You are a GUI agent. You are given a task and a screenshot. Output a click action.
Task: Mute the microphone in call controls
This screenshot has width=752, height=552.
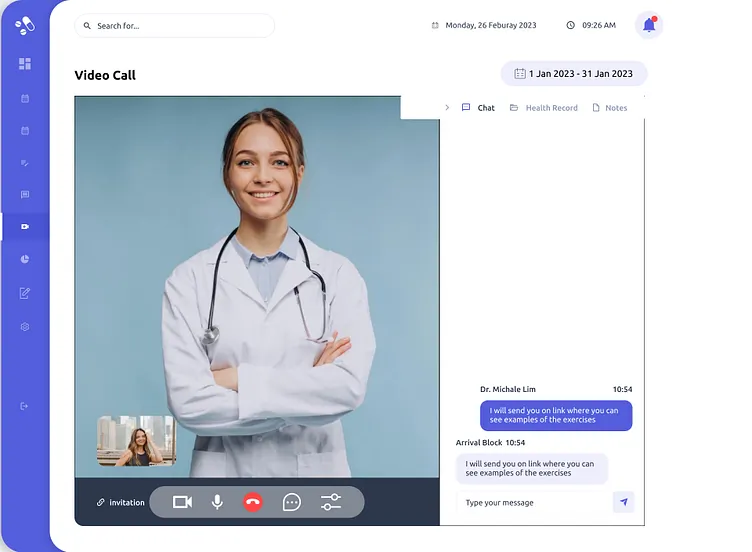coord(217,502)
